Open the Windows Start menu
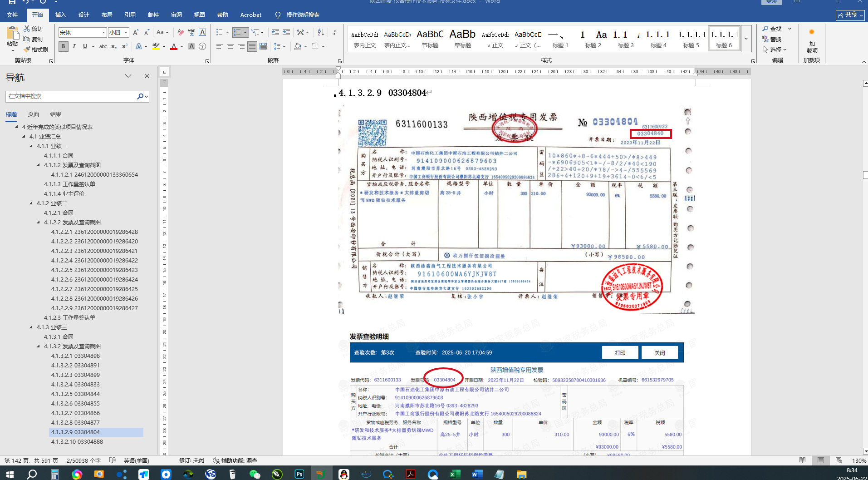This screenshot has width=868, height=480. (10, 474)
